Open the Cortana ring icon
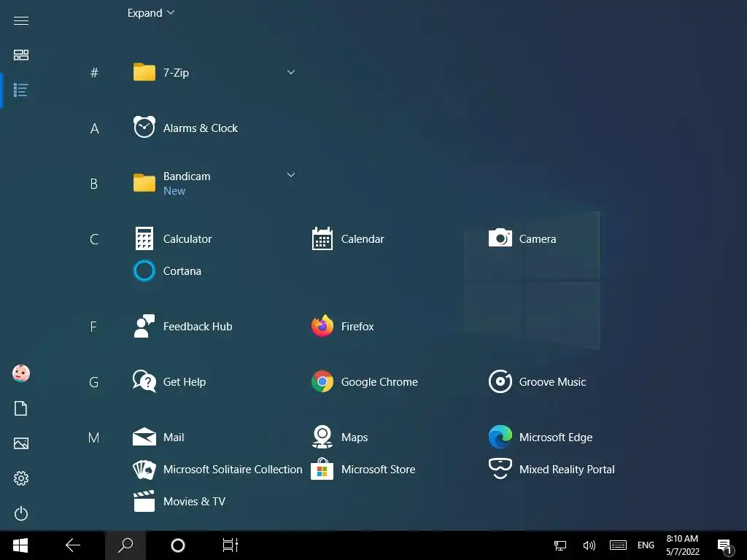The image size is (747, 560). (x=144, y=271)
